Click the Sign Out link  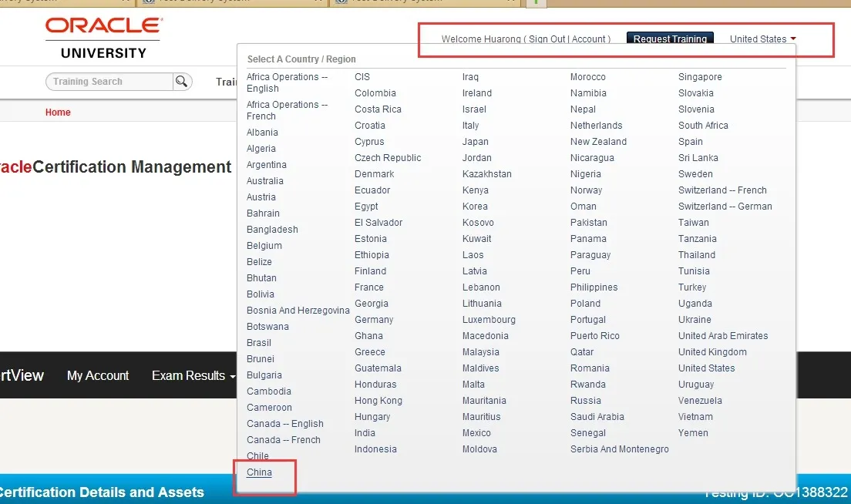(x=547, y=39)
